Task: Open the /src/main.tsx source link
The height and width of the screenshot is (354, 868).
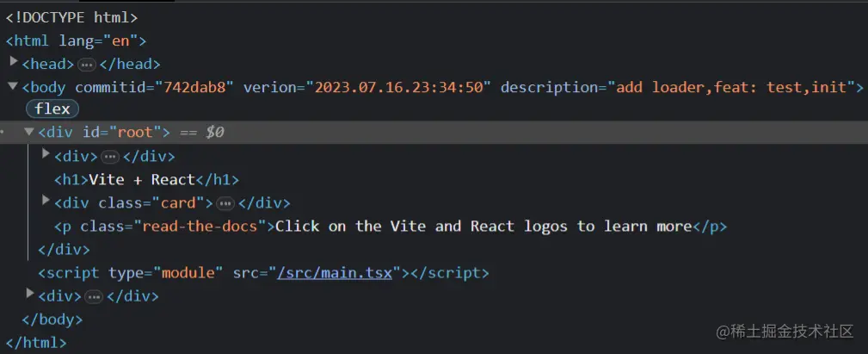Action: click(x=335, y=273)
